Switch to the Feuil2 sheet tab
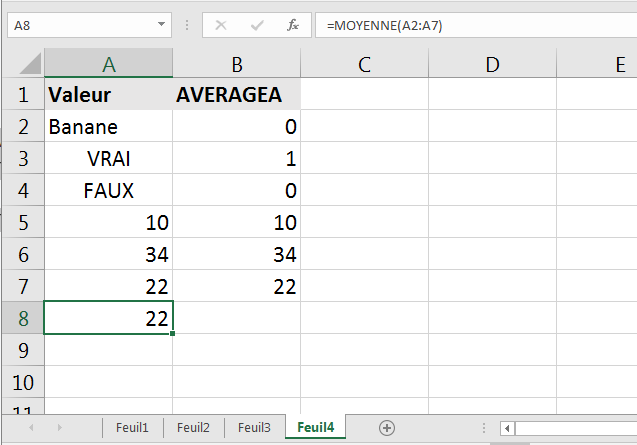 point(193,428)
